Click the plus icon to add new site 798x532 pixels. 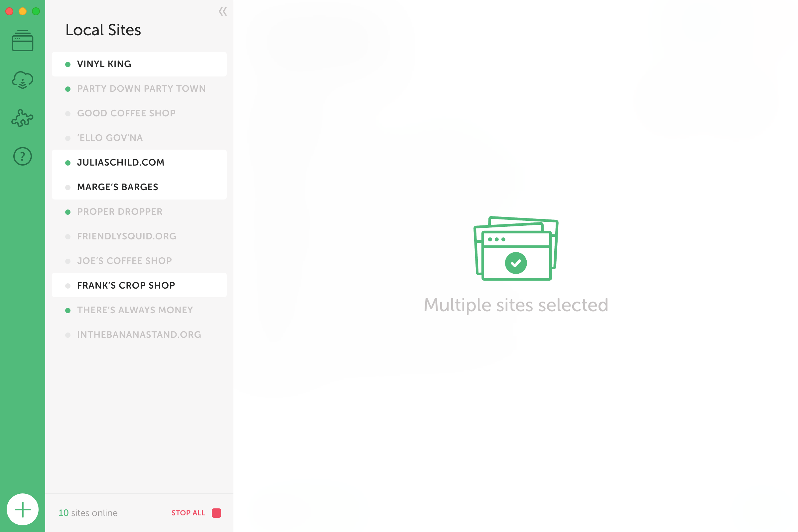[23, 509]
